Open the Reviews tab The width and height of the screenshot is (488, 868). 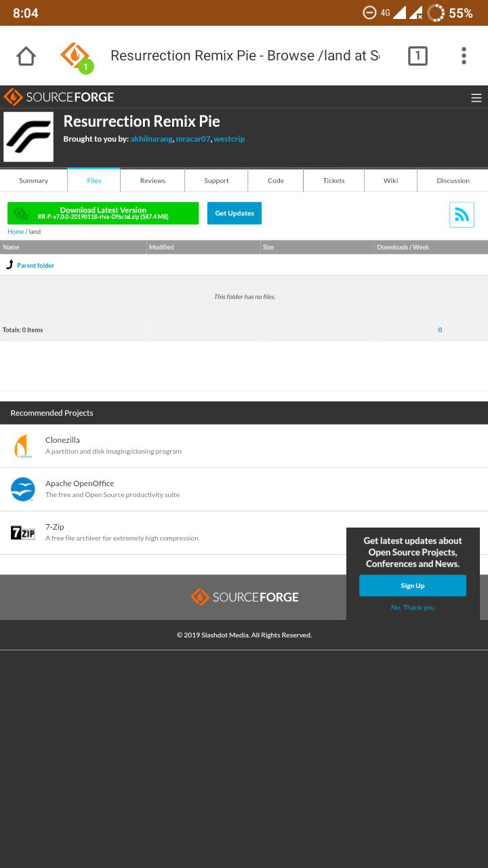pos(152,180)
